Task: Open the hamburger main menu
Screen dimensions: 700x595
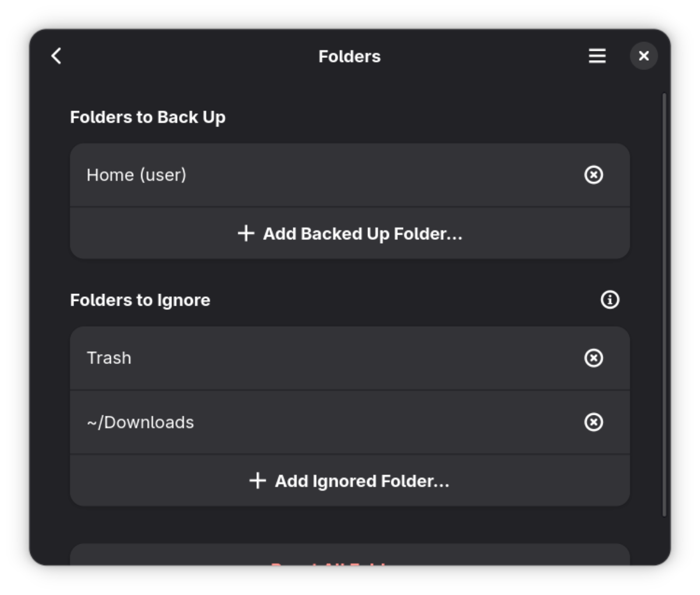Action: point(597,56)
